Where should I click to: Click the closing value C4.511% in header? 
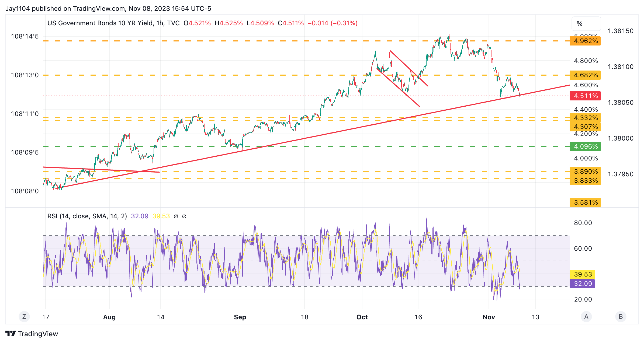291,23
